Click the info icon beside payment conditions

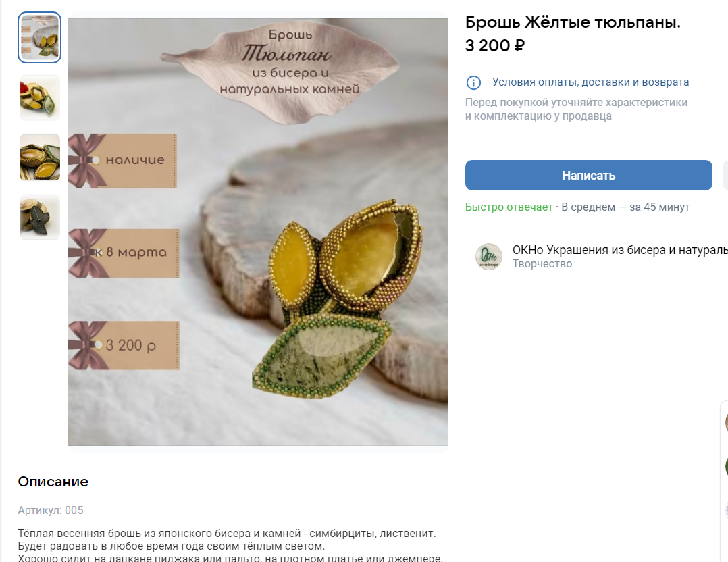tap(473, 82)
